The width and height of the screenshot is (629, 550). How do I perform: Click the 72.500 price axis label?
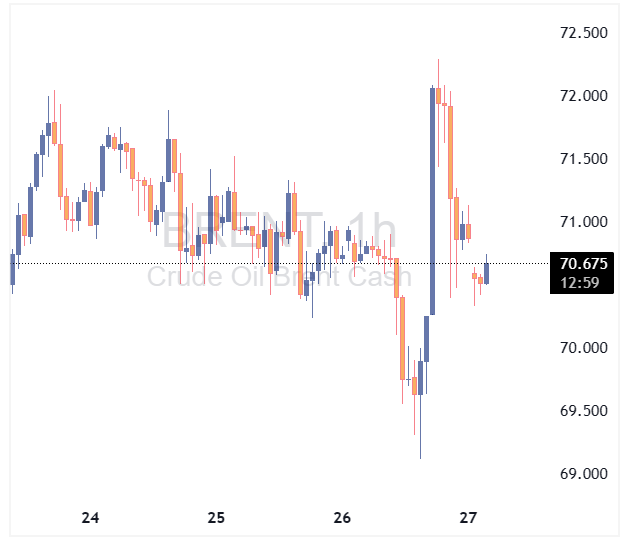(x=583, y=33)
